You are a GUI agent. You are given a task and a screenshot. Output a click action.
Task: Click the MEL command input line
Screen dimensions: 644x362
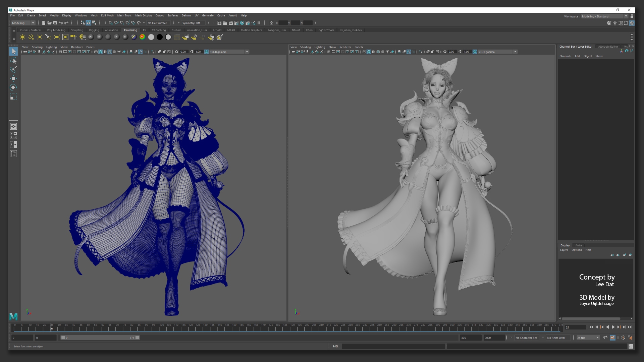click(393, 346)
